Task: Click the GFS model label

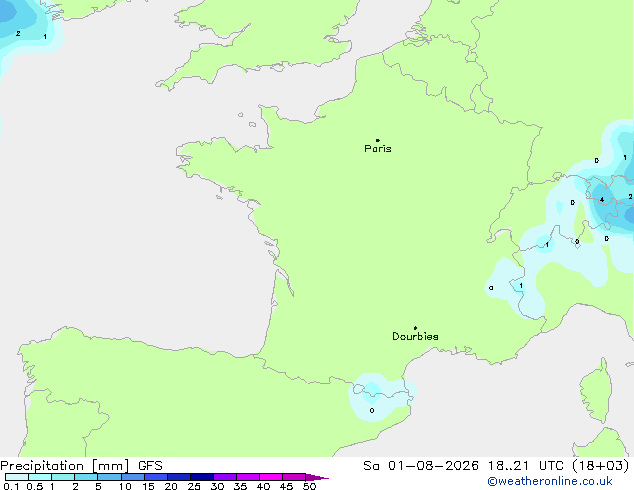Action: tap(150, 466)
